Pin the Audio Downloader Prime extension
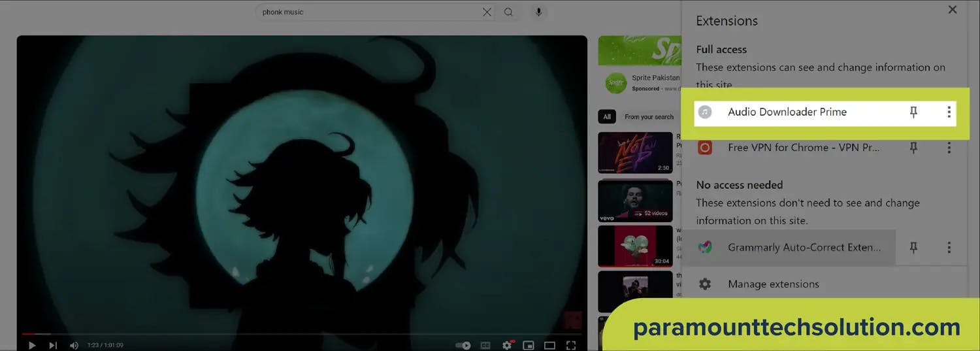The image size is (980, 351). click(913, 112)
